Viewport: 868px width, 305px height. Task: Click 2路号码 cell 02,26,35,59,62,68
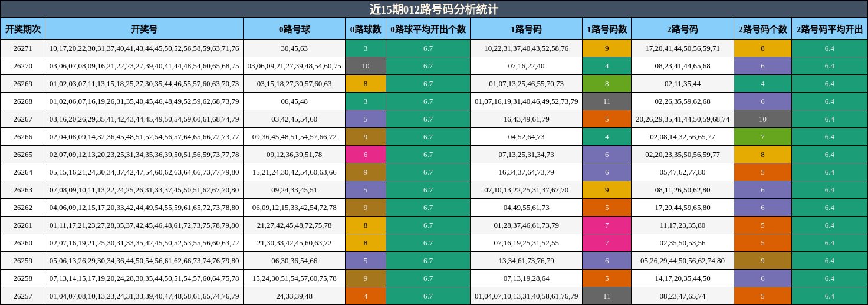683,101
